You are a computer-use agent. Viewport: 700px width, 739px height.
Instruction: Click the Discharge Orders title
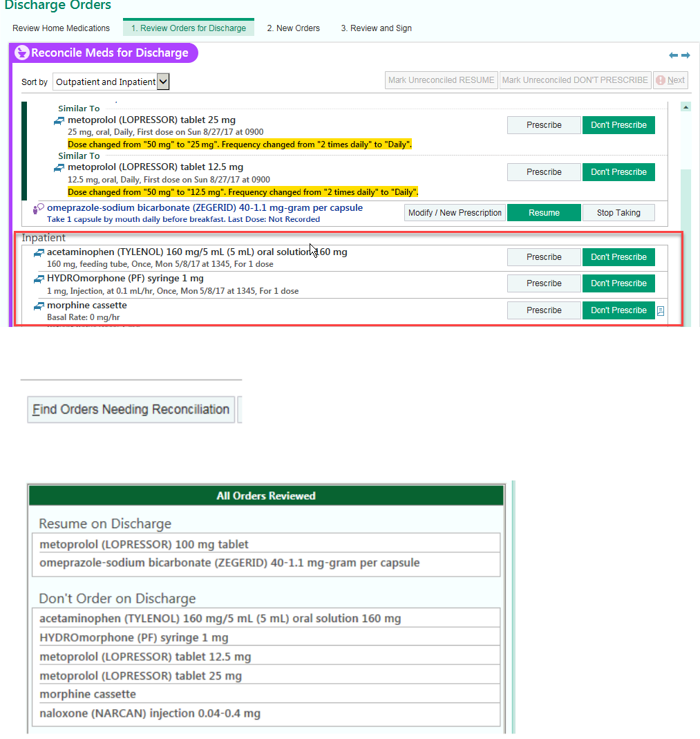[57, 5]
